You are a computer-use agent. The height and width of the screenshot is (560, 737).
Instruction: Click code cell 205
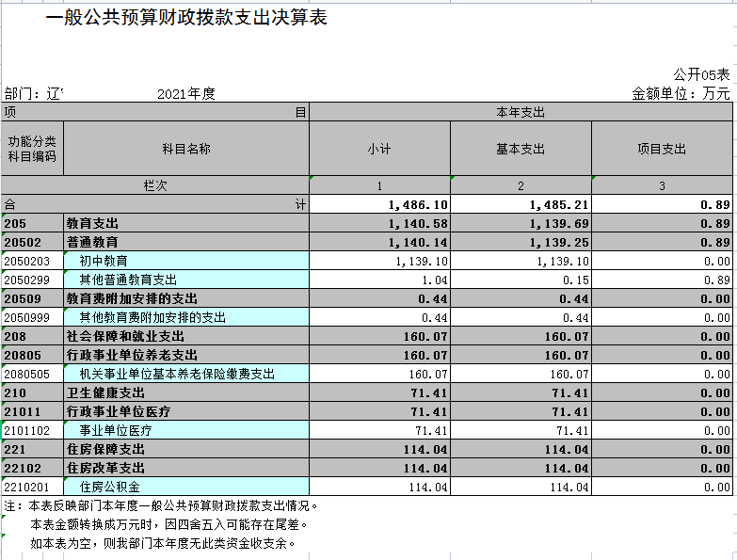[32, 223]
